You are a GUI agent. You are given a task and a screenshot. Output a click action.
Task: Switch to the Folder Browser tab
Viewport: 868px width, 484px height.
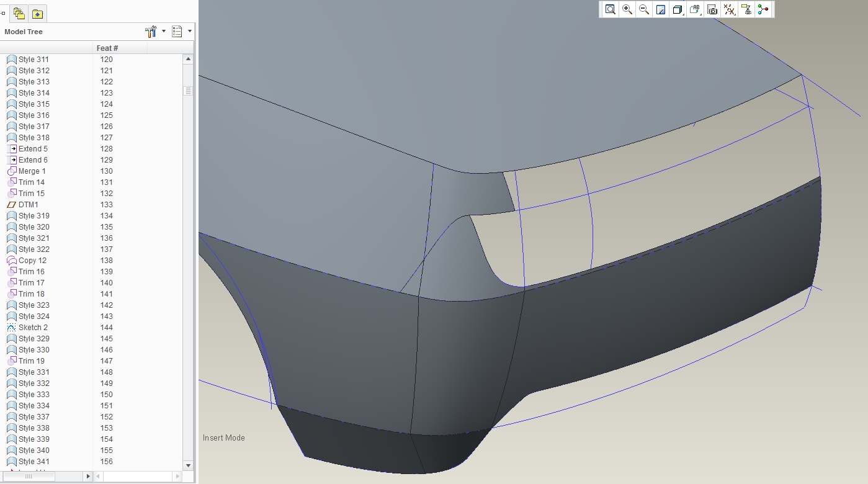pyautogui.click(x=19, y=14)
